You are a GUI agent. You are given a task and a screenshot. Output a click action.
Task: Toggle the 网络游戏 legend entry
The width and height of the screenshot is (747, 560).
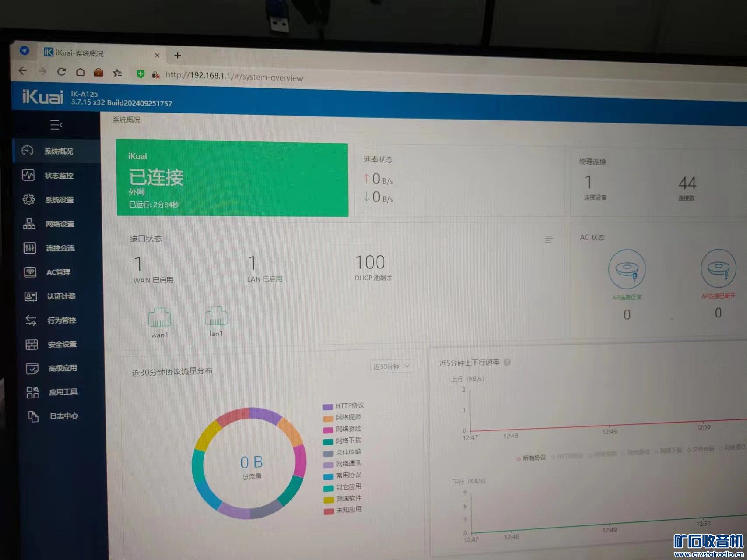[x=342, y=429]
